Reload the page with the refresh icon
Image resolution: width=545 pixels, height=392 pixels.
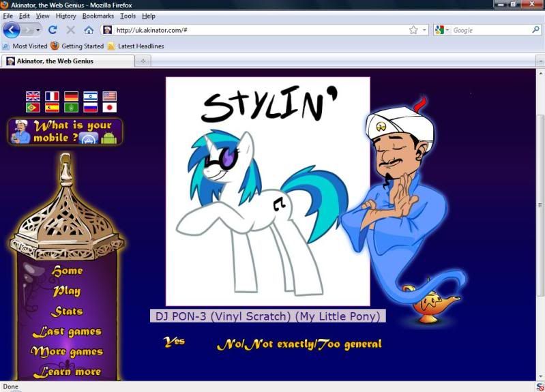click(53, 30)
